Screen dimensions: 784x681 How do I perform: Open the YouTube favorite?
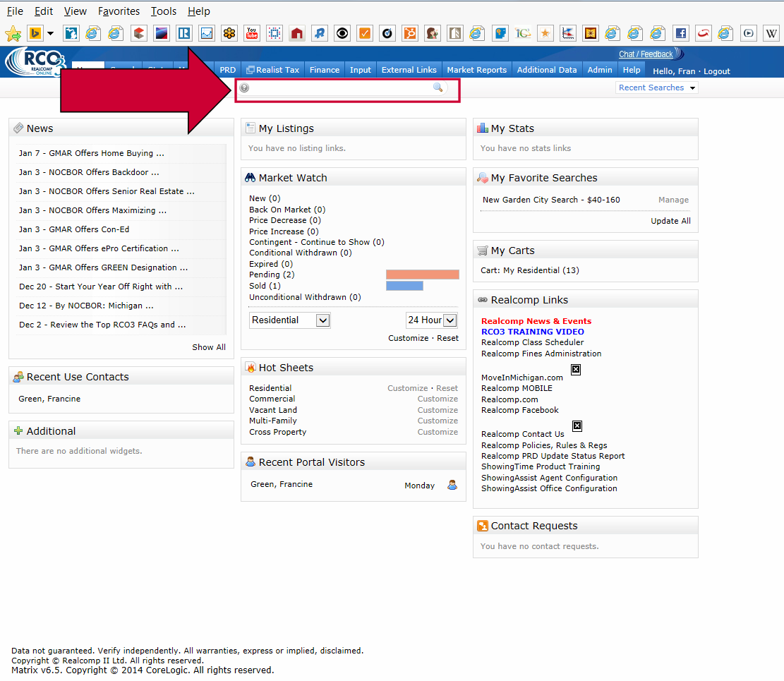point(252,33)
